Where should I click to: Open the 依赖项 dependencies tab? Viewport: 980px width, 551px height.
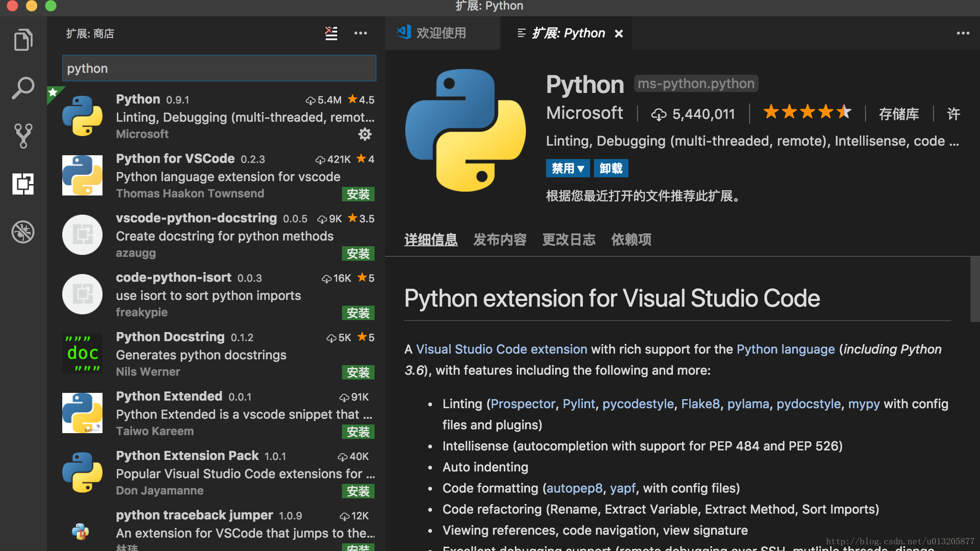(631, 240)
